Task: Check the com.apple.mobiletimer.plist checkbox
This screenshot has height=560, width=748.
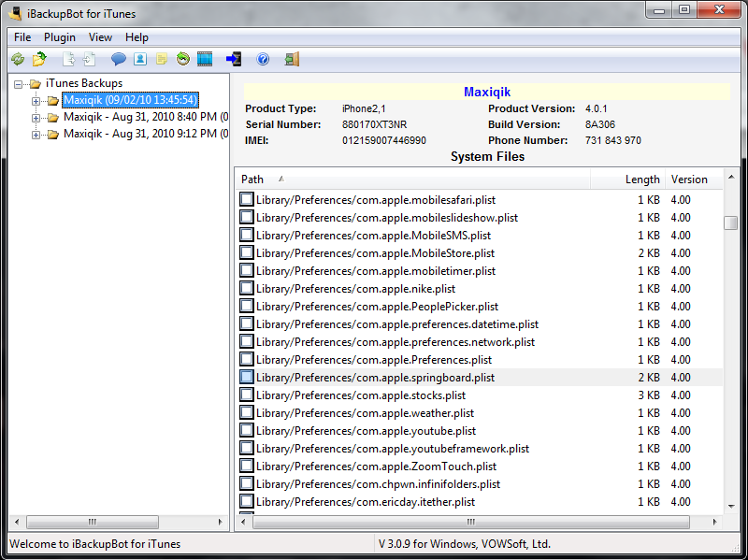Action: [x=246, y=270]
